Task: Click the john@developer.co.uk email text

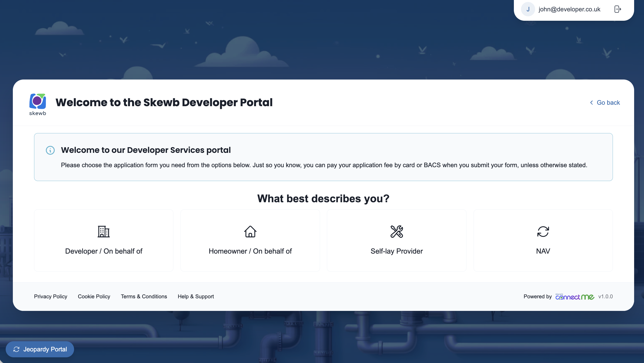Action: (569, 9)
